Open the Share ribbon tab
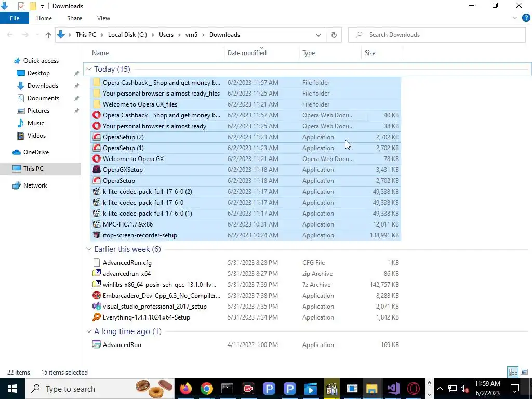This screenshot has width=532, height=399. coord(74,18)
